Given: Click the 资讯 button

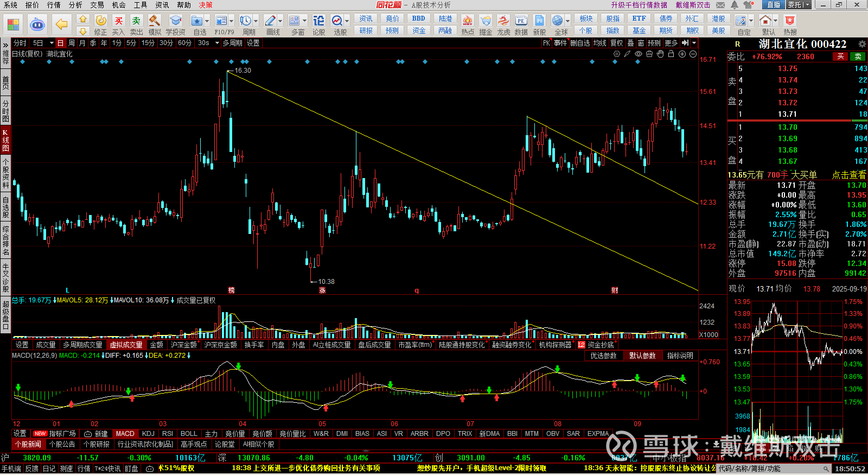Looking at the screenshot, I should 366,18.
